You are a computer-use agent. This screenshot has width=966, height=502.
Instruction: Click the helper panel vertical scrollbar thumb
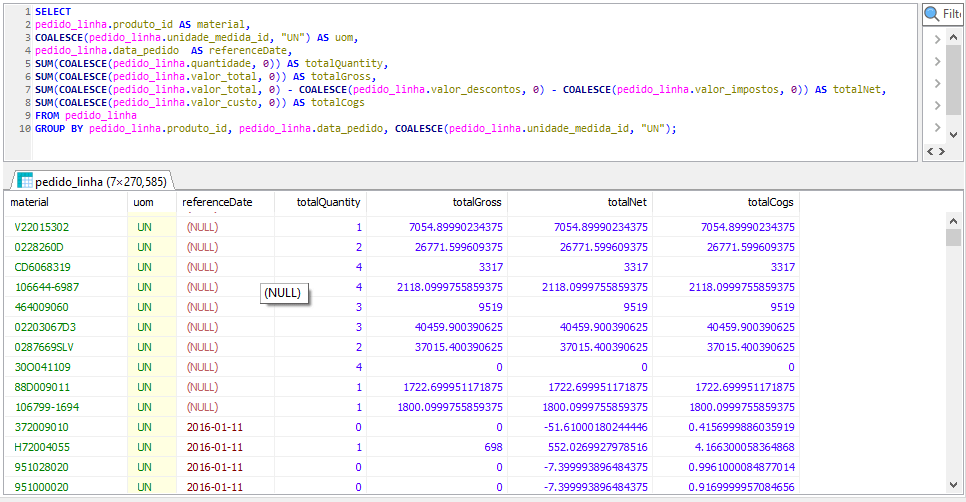click(953, 79)
